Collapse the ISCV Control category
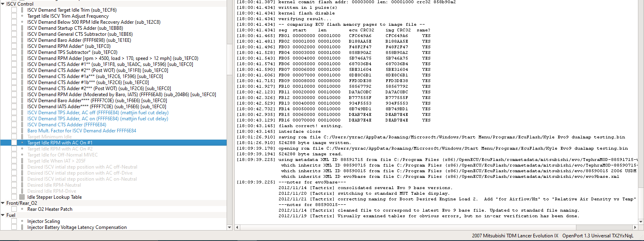The image size is (644, 241). [3, 4]
